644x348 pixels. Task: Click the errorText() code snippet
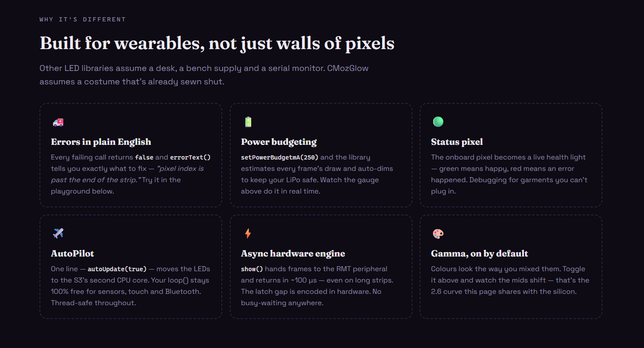pos(190,157)
